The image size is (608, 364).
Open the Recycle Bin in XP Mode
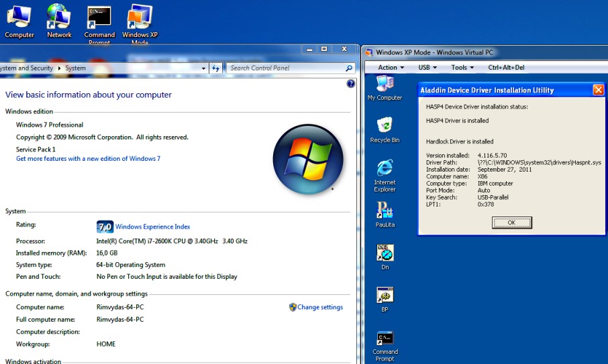coord(385,130)
